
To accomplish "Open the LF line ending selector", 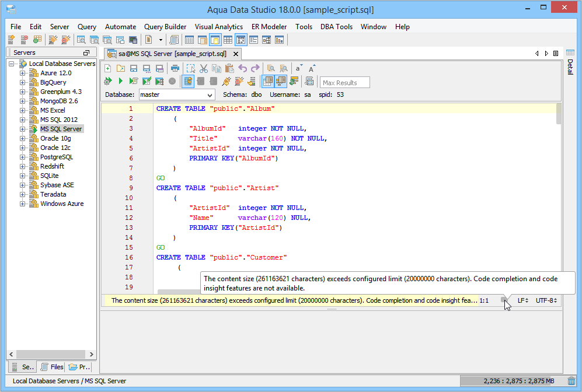I will click(523, 300).
